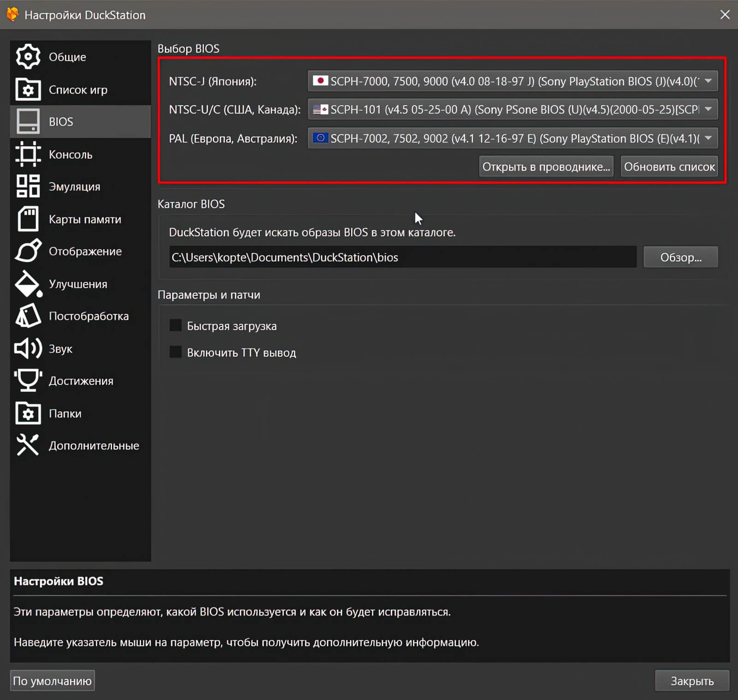Click the USA flag in NTSC-U/C dropdown
The width and height of the screenshot is (738, 700).
[x=320, y=109]
